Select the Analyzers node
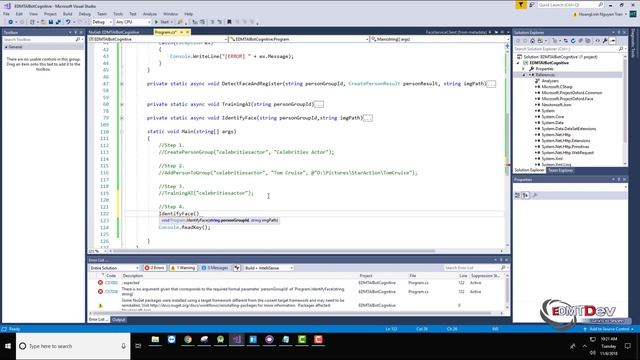 pos(550,81)
